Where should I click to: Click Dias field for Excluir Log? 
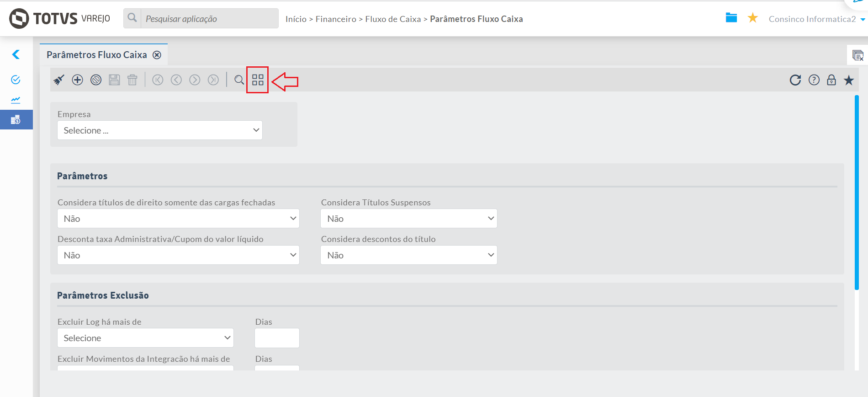click(x=277, y=338)
